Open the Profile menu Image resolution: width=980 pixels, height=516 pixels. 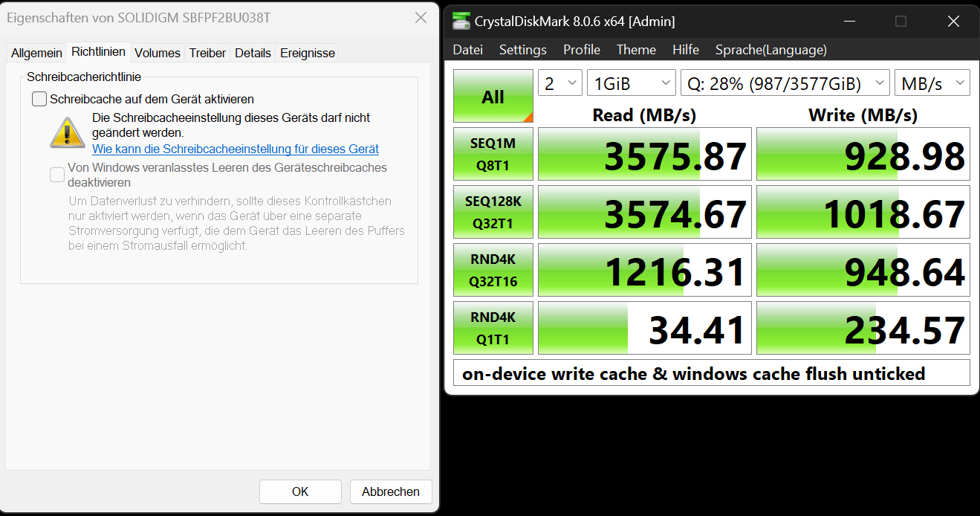tap(582, 50)
